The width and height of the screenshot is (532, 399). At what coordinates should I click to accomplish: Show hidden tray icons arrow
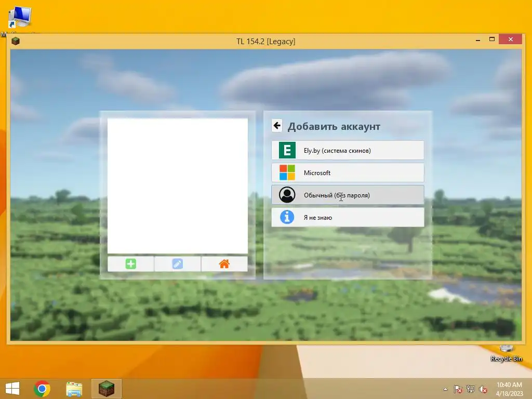(445, 389)
